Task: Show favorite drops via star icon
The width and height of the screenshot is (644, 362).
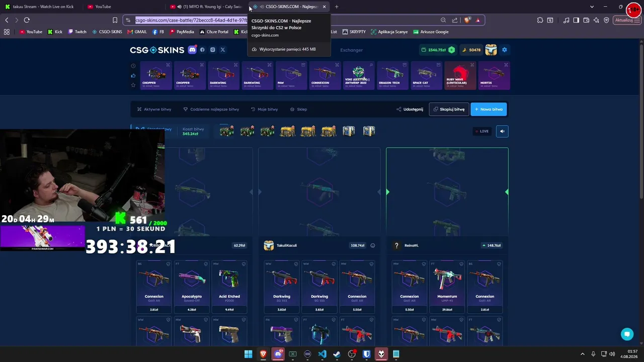Action: point(133,85)
